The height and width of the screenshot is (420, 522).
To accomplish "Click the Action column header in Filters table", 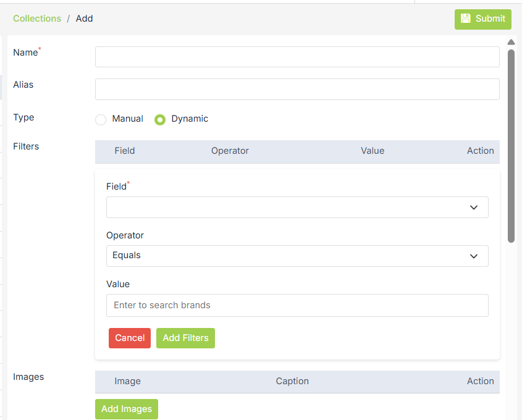I will [x=481, y=150].
